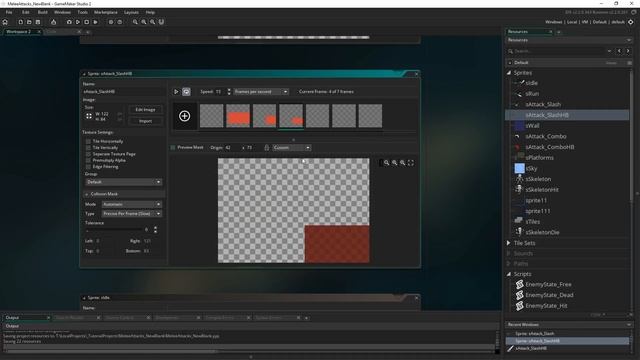Click the sprite size resize icon
The width and height of the screenshot is (640, 360).
point(89,116)
